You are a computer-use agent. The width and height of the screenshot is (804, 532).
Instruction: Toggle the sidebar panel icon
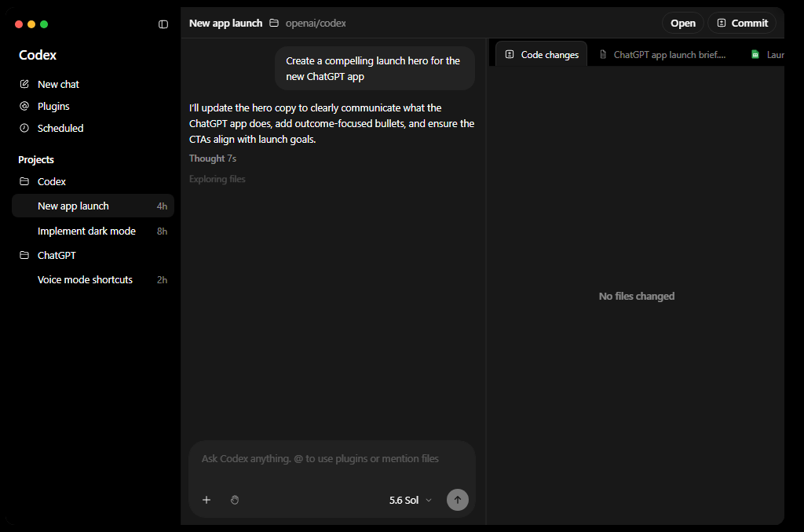click(163, 24)
